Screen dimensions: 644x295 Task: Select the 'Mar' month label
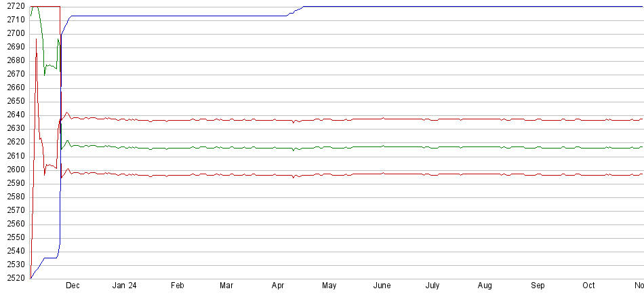[227, 286]
